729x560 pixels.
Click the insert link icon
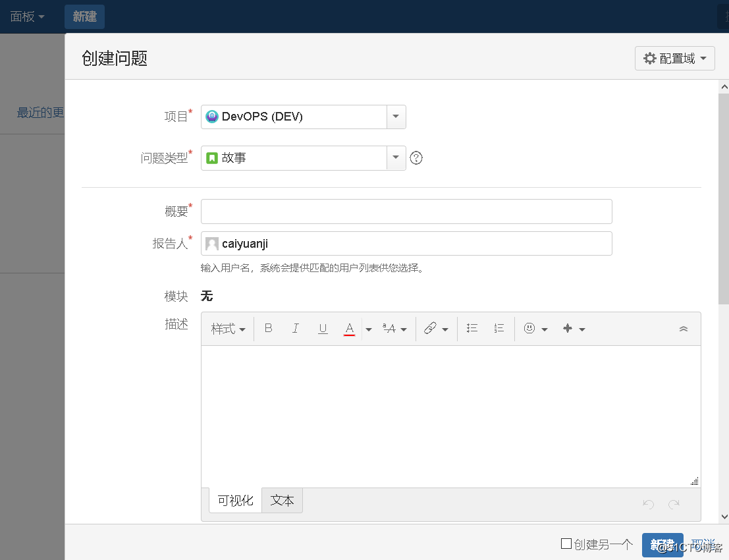click(x=430, y=328)
